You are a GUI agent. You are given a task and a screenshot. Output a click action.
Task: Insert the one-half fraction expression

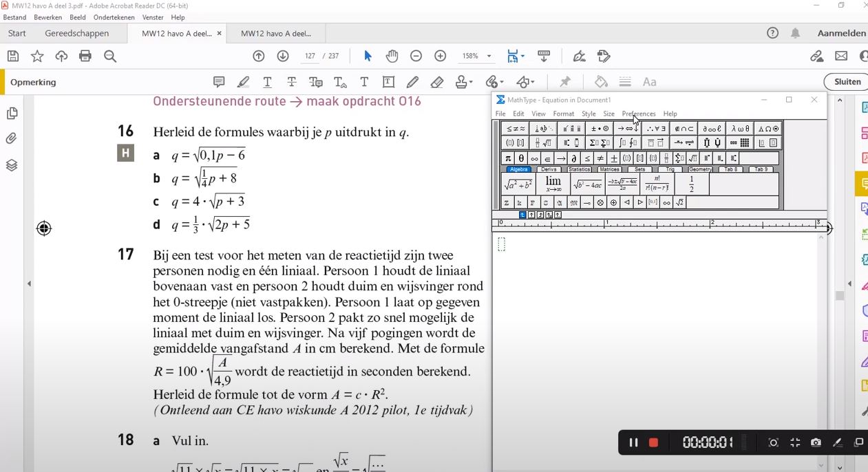(691, 184)
